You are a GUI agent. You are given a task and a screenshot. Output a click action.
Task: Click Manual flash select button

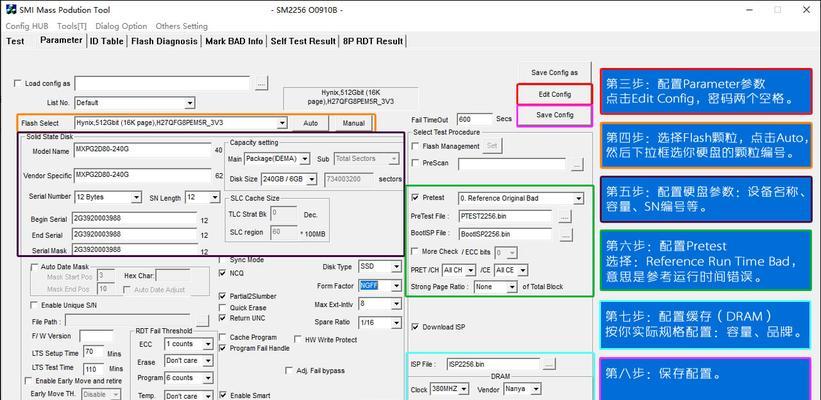(x=353, y=124)
